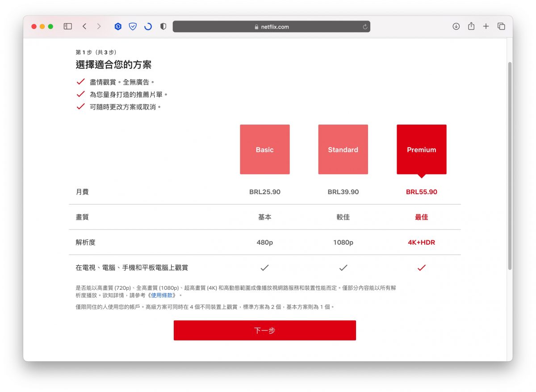Click the BRL55.90 price
Image resolution: width=536 pixels, height=392 pixels.
pos(422,192)
